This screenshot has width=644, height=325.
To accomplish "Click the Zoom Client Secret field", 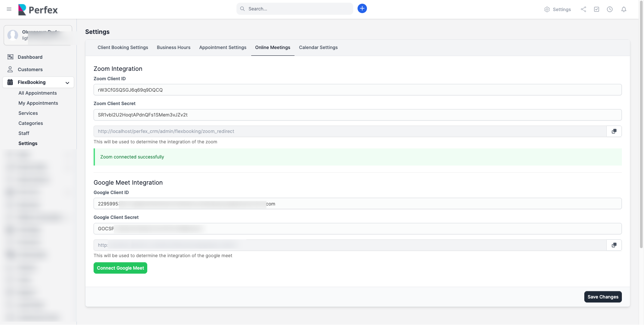I will (x=358, y=115).
